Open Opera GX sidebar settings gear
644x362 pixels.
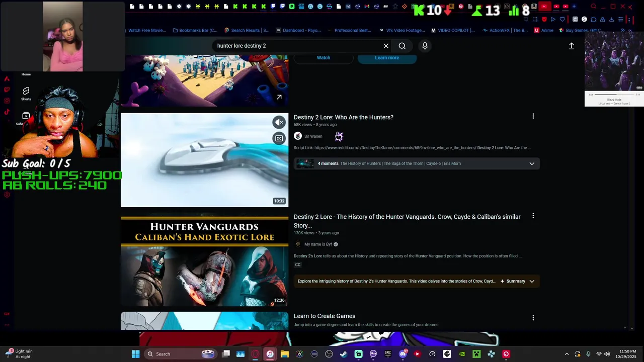click(x=7, y=195)
